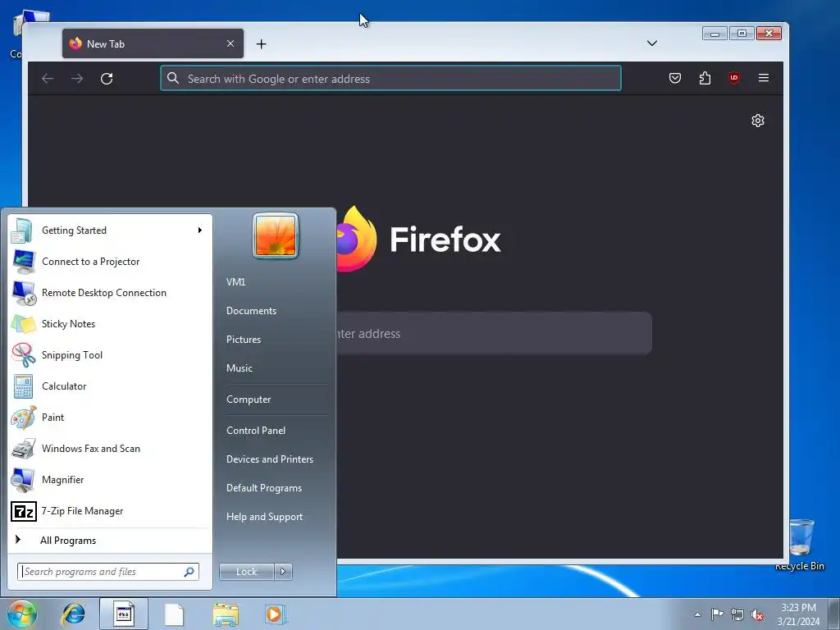Open Getting Started from Start menu

[x=110, y=231]
